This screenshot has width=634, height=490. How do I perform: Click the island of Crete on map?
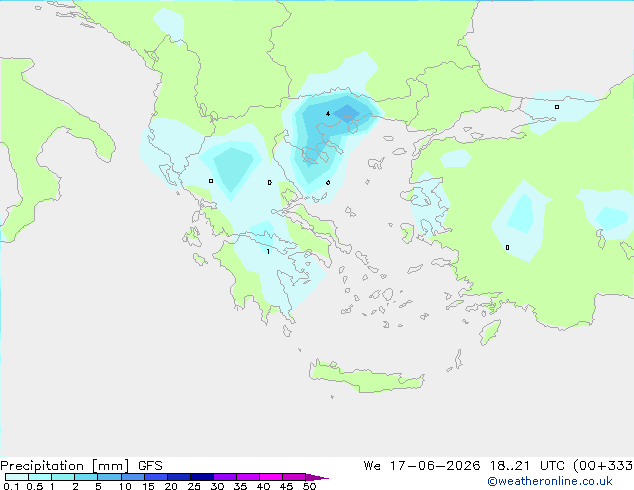pyautogui.click(x=366, y=377)
